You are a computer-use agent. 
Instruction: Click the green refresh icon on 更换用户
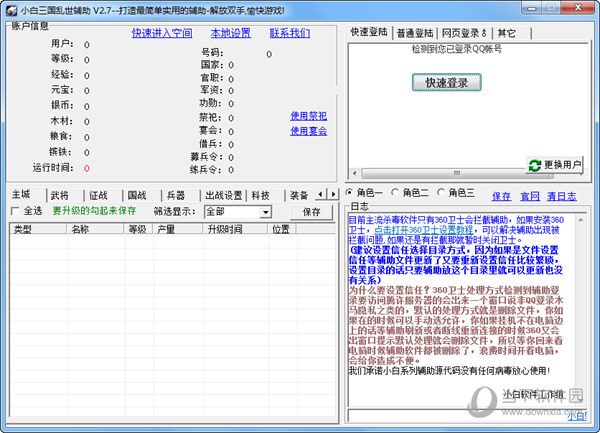535,166
